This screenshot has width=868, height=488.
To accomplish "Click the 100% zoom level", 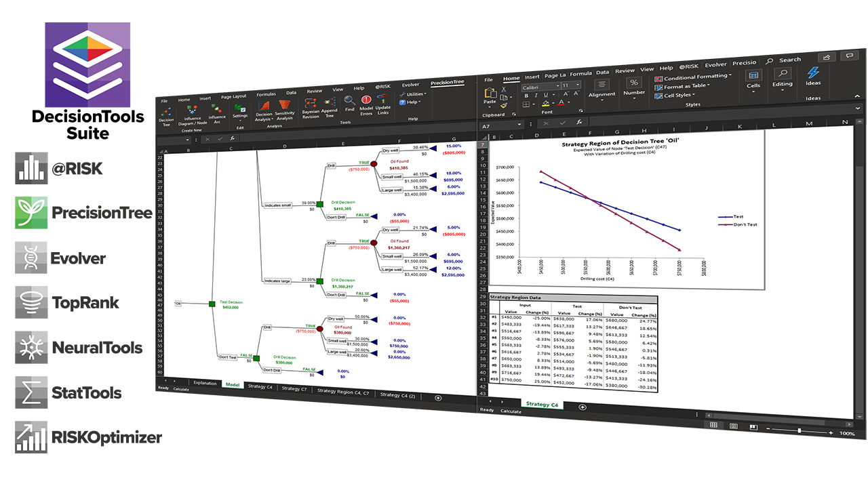I will click(847, 433).
